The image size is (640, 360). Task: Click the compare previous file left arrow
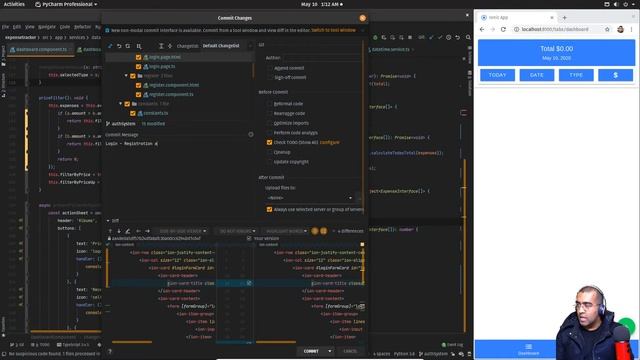[138, 231]
